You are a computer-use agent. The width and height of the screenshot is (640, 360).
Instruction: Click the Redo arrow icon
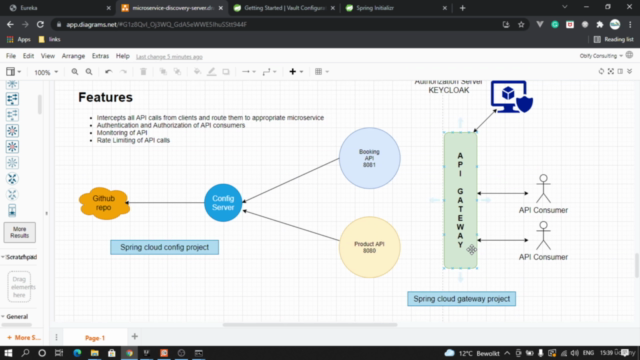click(x=123, y=72)
